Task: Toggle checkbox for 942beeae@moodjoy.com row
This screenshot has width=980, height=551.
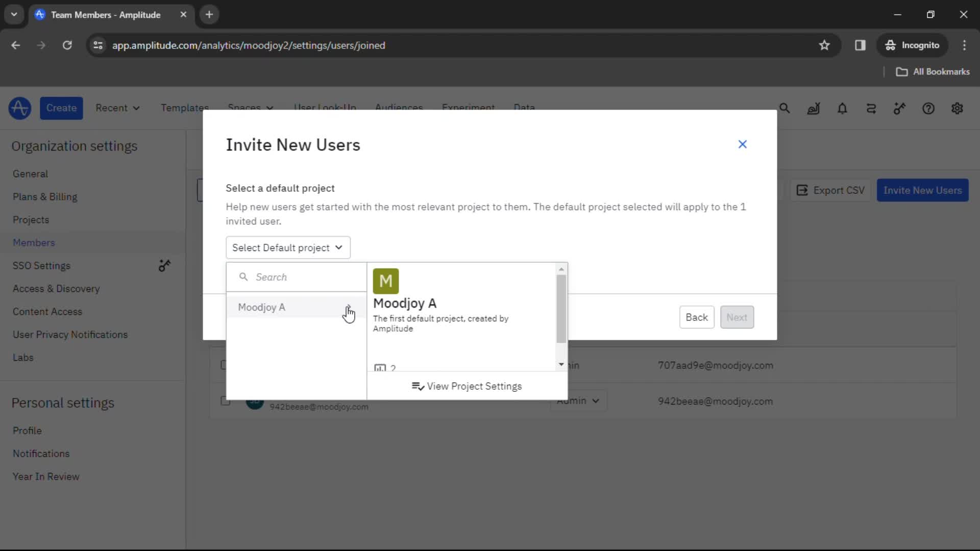Action: pos(225,401)
